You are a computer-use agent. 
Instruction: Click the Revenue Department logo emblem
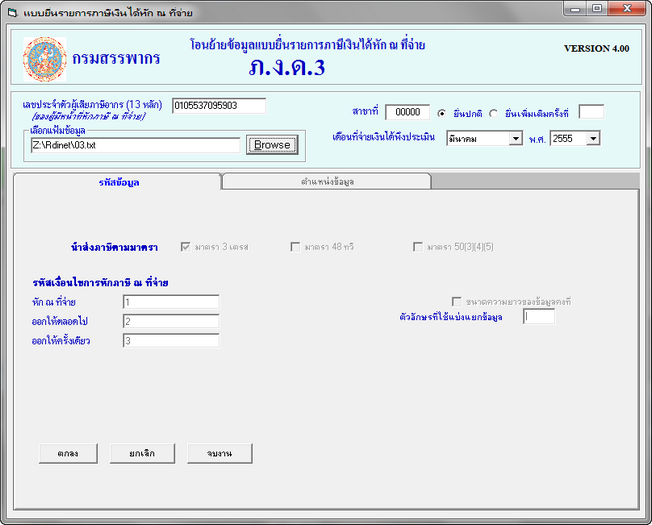coord(45,59)
